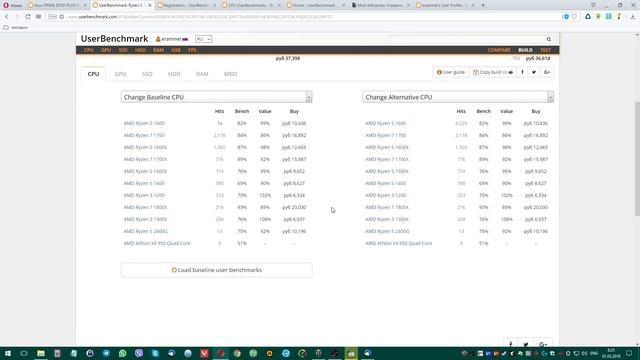Click the search magnifier icon on UserBenchmark

coord(549,39)
